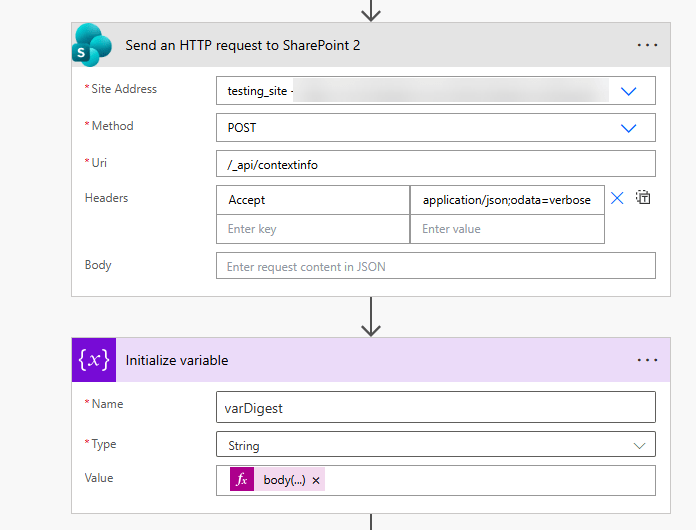Open the Type dropdown showing String
The height and width of the screenshot is (530, 696).
click(x=639, y=446)
